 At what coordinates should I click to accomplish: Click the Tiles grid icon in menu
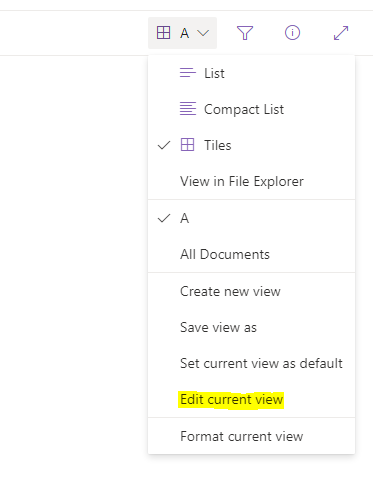coord(187,145)
